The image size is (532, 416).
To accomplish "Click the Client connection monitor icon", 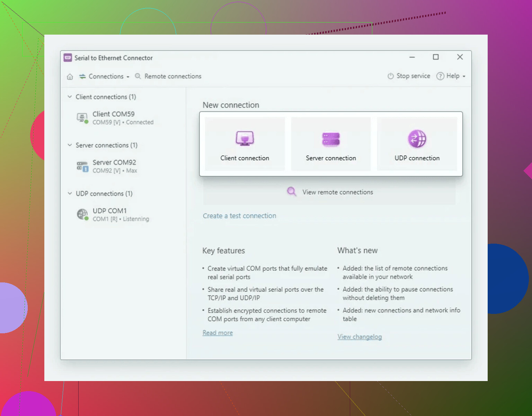I will point(245,139).
